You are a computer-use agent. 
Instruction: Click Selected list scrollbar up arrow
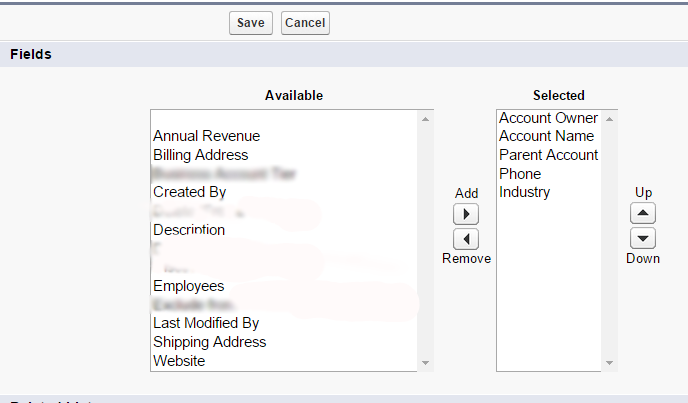609,119
